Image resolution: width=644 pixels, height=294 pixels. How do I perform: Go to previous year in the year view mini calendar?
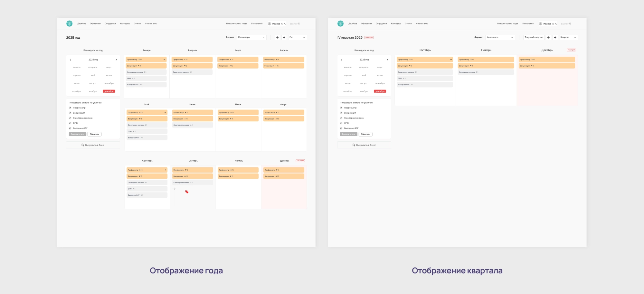coord(70,60)
